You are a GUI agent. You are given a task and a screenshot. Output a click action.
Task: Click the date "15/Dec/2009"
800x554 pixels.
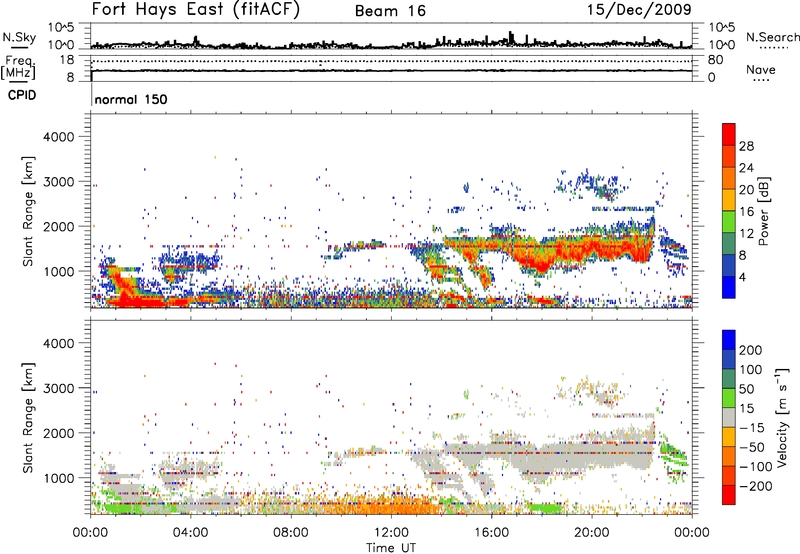[639, 9]
